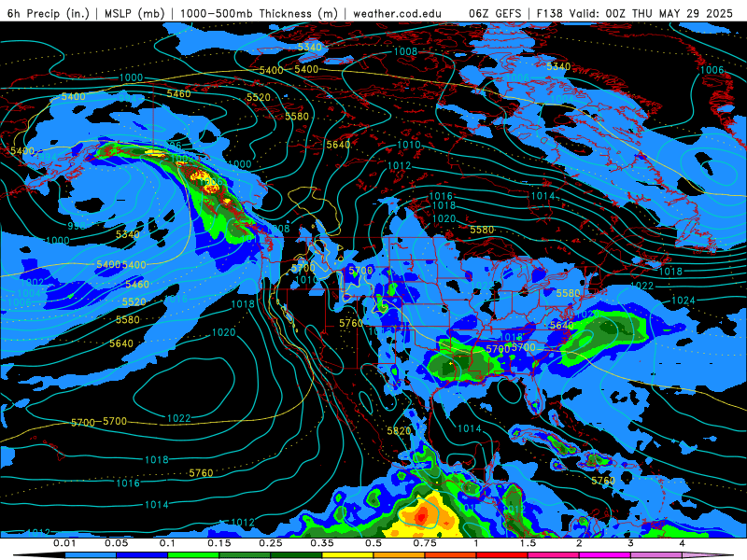Click the 1.5 legend value

tap(528, 543)
